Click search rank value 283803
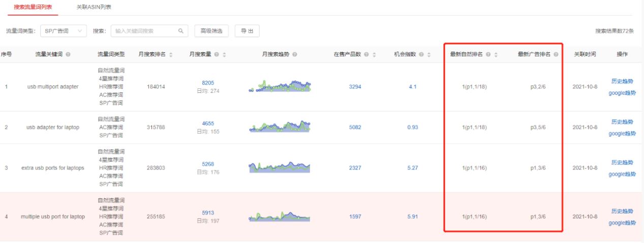644x243 pixels. pos(156,168)
